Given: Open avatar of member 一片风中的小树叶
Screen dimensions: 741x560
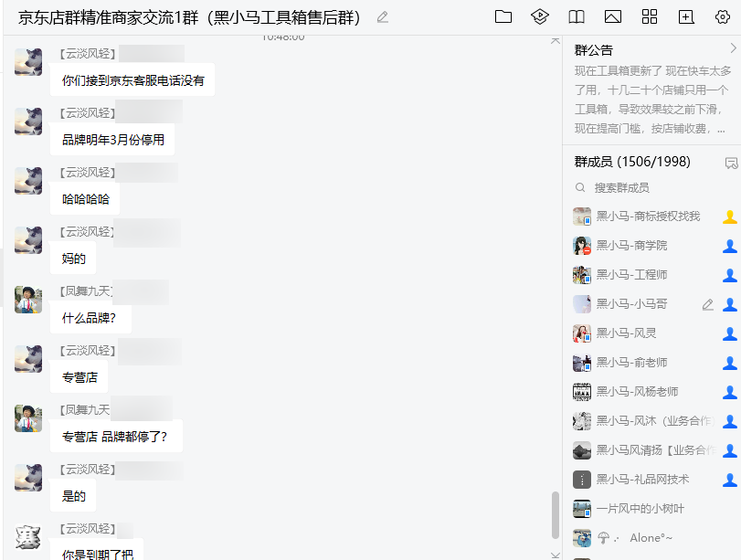Looking at the screenshot, I should tap(582, 509).
